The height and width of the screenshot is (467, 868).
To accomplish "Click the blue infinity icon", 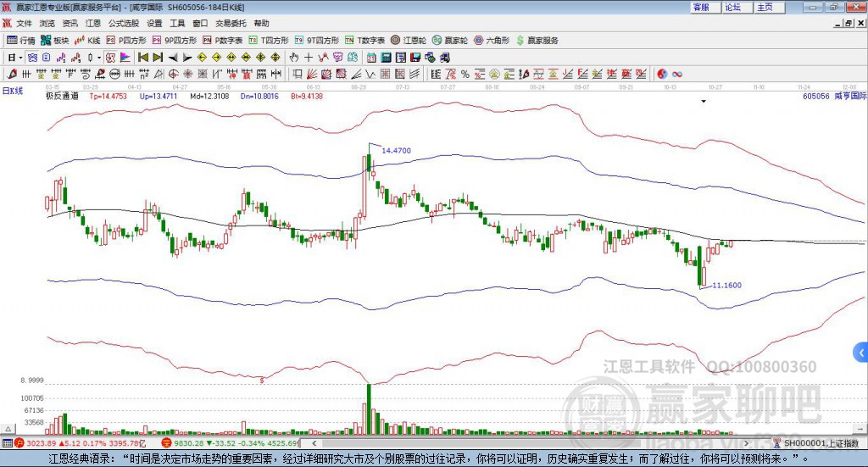I will [677, 74].
